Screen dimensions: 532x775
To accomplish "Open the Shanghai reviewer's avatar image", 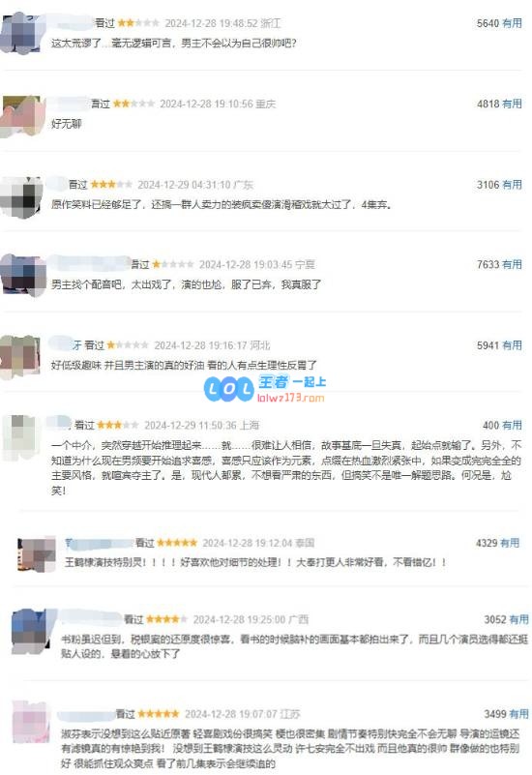I will (x=20, y=437).
